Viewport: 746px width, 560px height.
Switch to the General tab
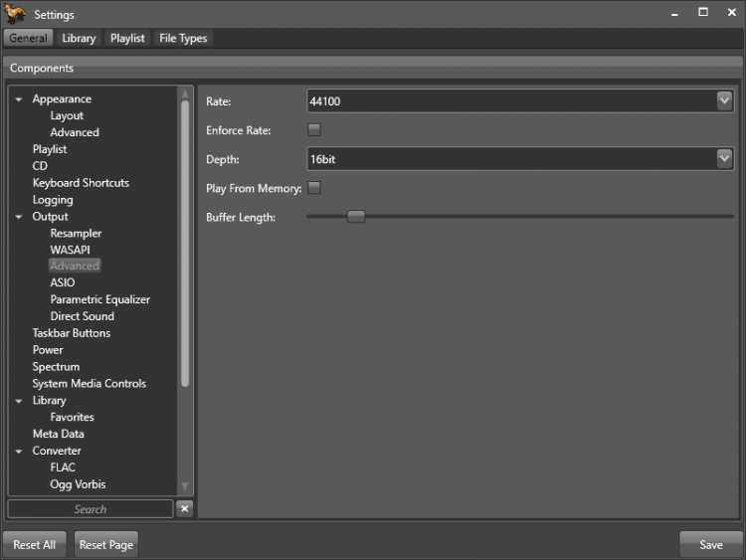[28, 38]
